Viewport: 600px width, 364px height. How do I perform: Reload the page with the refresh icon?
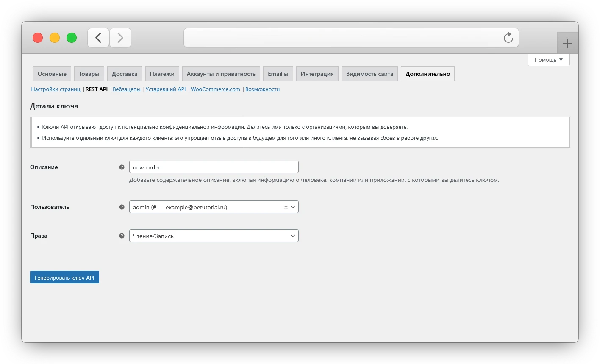tap(508, 38)
